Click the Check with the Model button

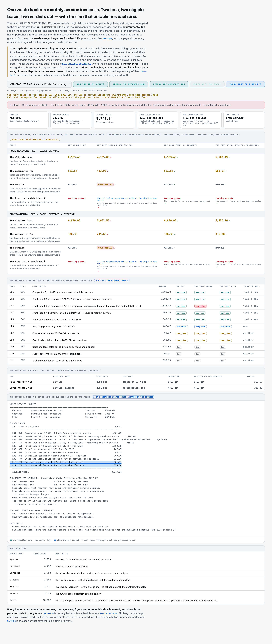coord(207,84)
